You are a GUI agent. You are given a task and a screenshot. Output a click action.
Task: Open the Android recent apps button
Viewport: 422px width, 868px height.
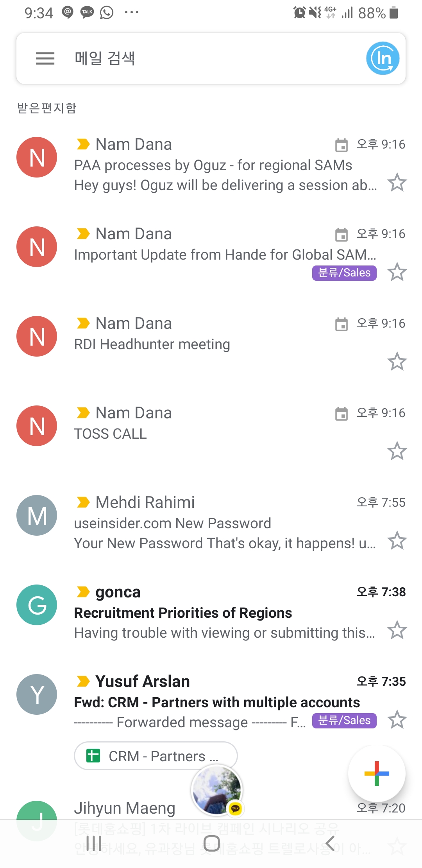(x=94, y=843)
